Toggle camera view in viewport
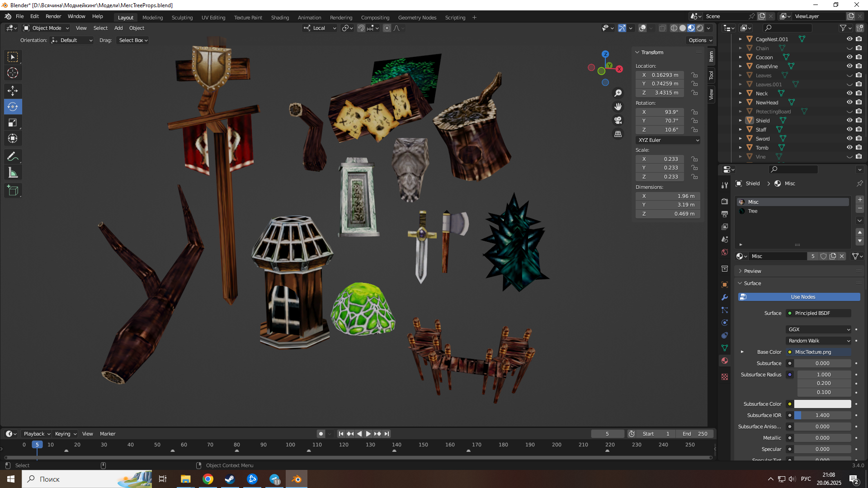The image size is (868, 488). pyautogui.click(x=618, y=120)
